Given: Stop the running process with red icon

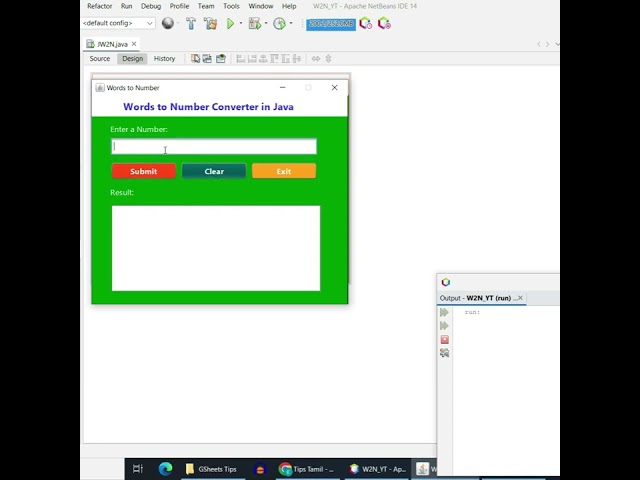Looking at the screenshot, I should 444,339.
